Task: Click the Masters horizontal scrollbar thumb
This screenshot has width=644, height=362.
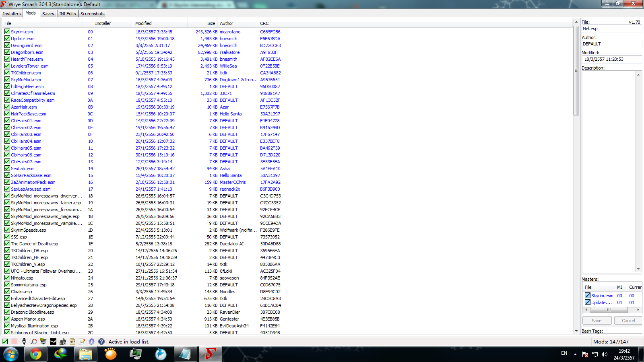Action: click(x=609, y=310)
